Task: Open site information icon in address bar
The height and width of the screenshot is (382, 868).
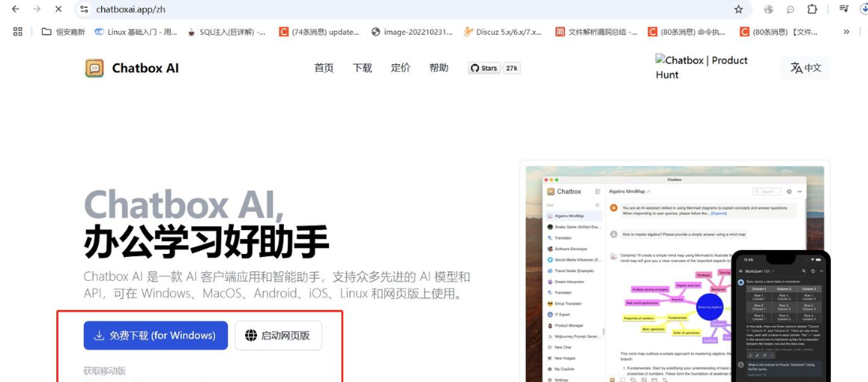Action: tap(84, 9)
